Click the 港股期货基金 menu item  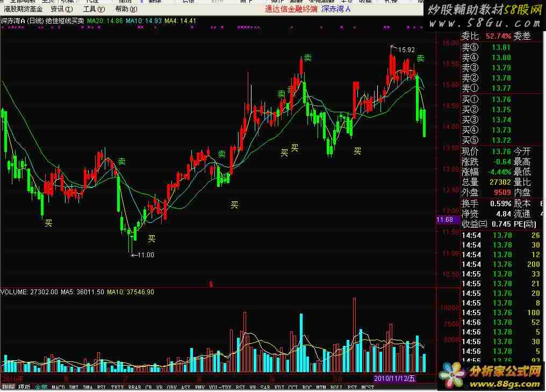pyautogui.click(x=23, y=9)
